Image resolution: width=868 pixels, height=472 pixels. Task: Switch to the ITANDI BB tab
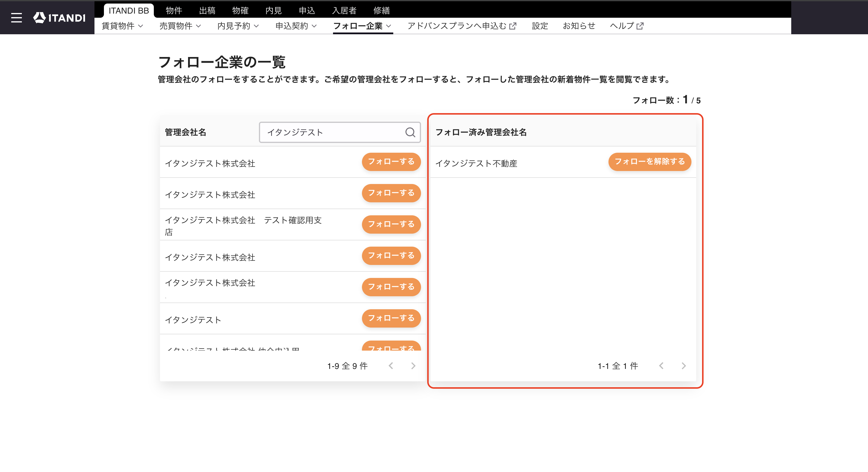(x=129, y=10)
